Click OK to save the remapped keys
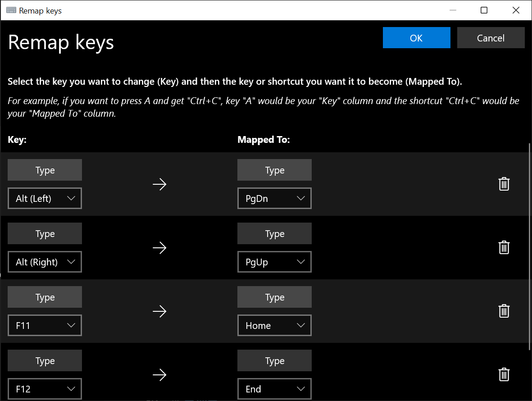Screen dimensions: 532x401 [x=416, y=38]
